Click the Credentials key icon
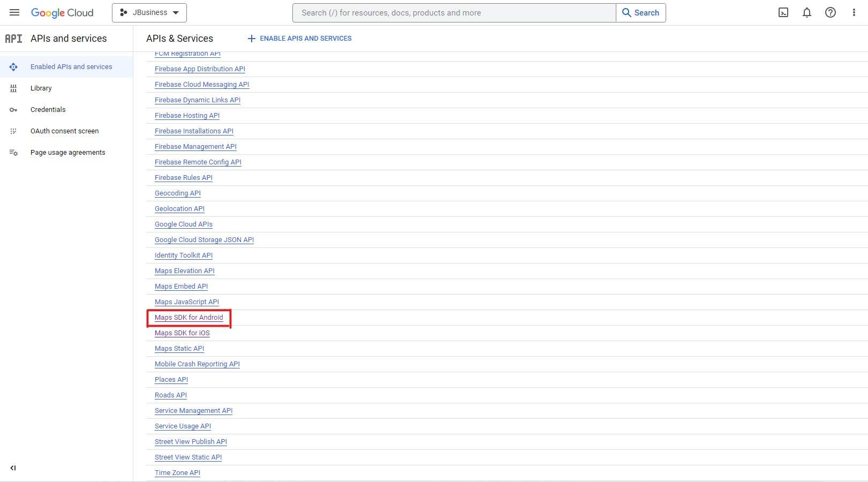Image resolution: width=868 pixels, height=482 pixels. tap(13, 110)
